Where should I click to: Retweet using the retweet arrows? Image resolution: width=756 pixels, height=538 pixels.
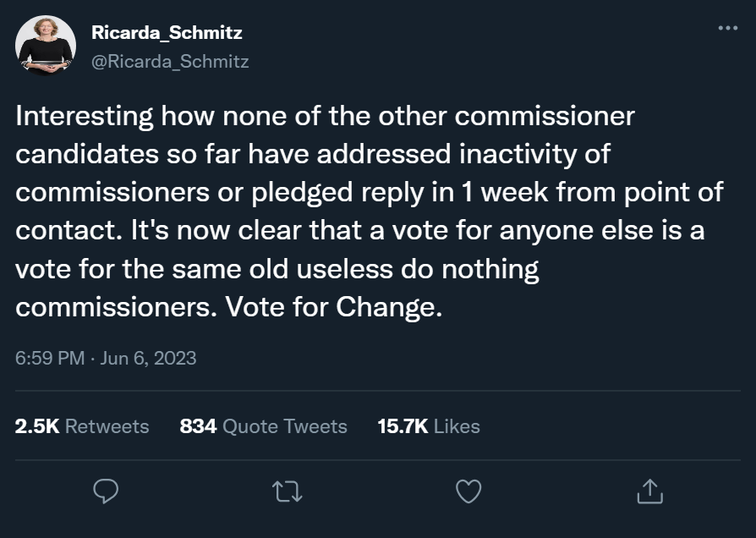(288, 491)
